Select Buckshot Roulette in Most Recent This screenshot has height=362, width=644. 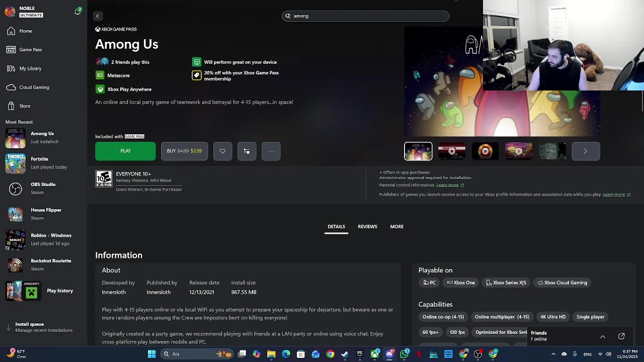point(44,265)
